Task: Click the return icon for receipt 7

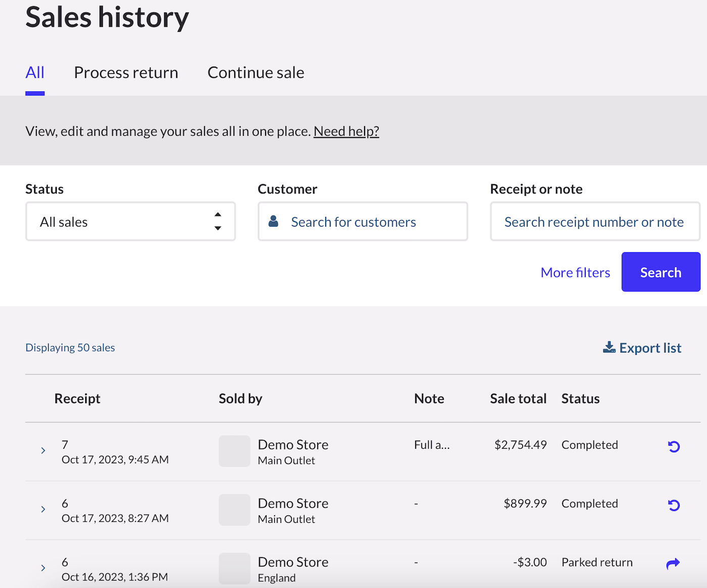Action: pos(674,447)
